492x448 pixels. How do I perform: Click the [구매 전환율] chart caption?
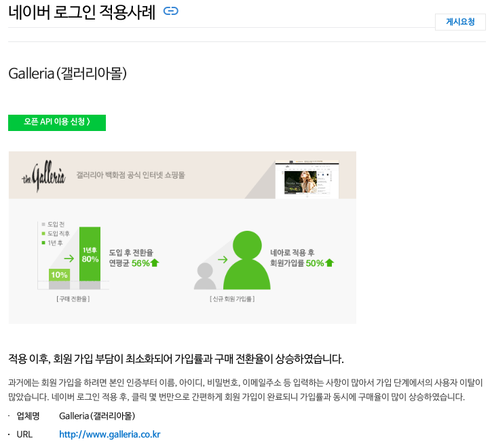(73, 299)
